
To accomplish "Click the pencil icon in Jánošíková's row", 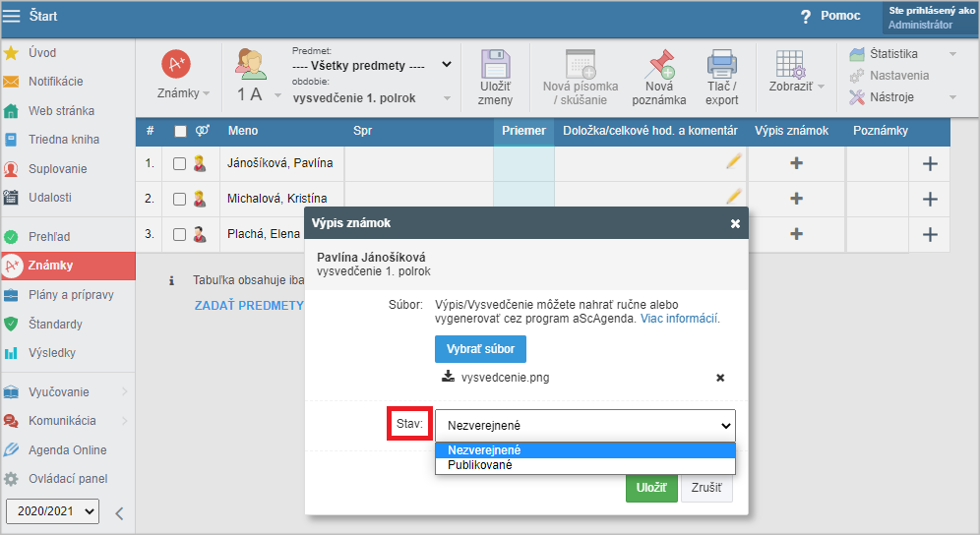I will [733, 163].
